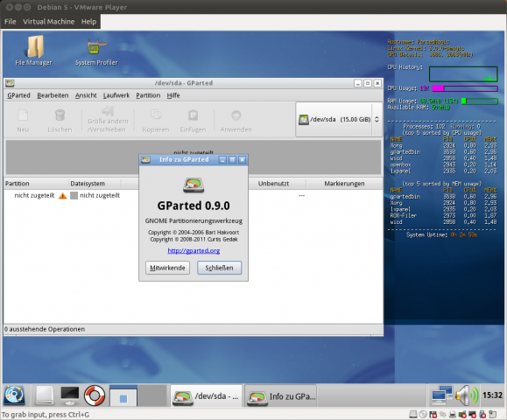Click the Kopieren toolbar icon
507x420 pixels.
tap(156, 120)
